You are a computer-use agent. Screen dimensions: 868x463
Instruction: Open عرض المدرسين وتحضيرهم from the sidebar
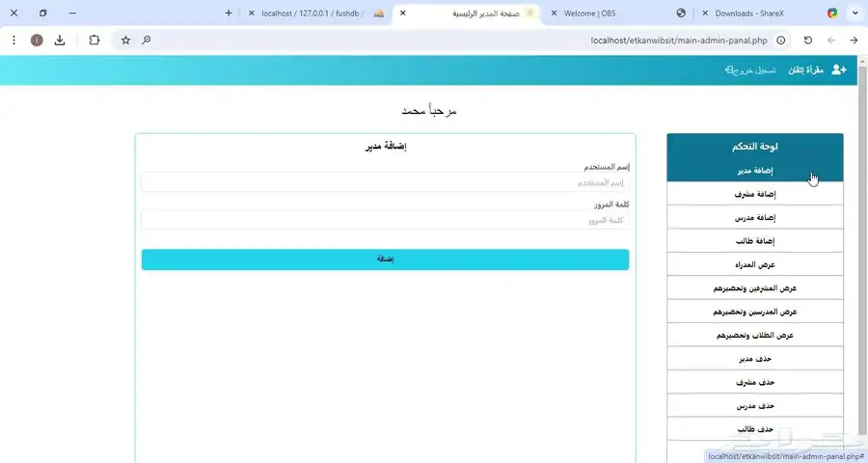pyautogui.click(x=755, y=312)
